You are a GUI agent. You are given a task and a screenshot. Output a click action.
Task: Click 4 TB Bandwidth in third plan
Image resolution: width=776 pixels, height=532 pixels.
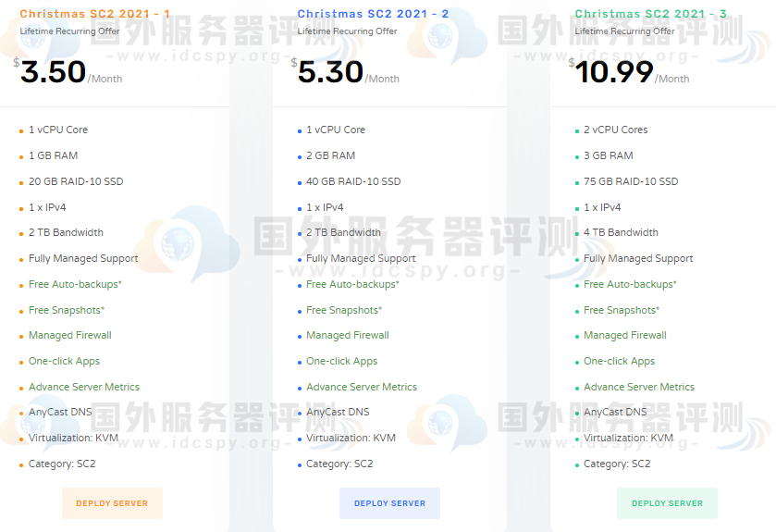click(x=621, y=232)
